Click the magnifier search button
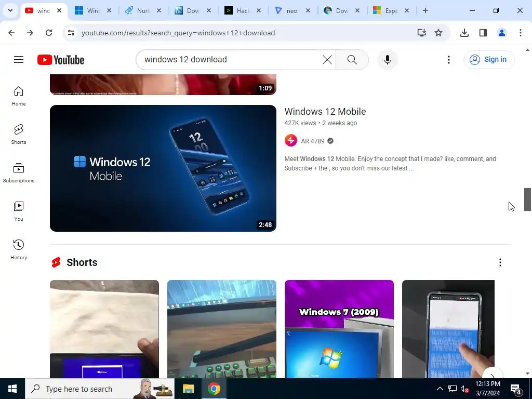Screen dimensions: 532x399 pyautogui.click(x=352, y=60)
